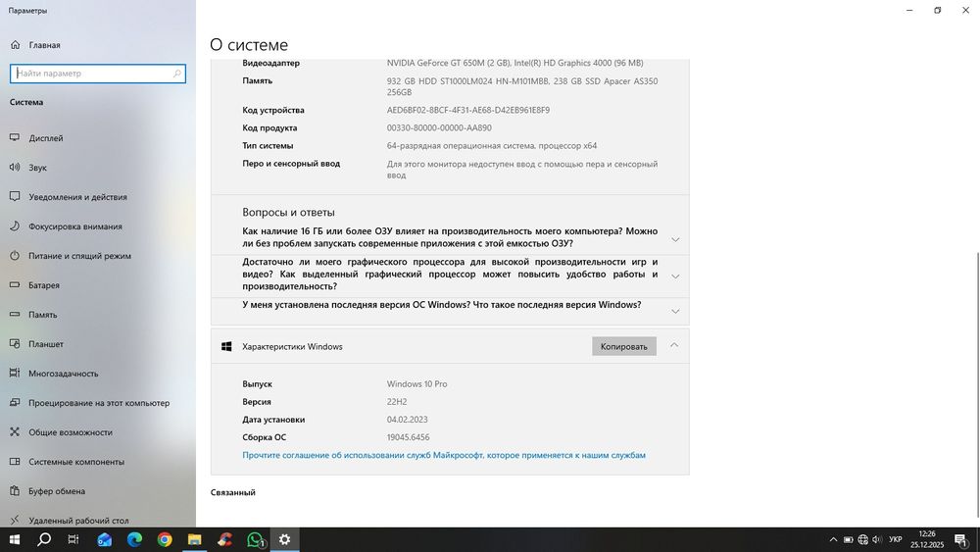The width and height of the screenshot is (980, 552).
Task: Open the Главная home page
Action: (x=35, y=45)
